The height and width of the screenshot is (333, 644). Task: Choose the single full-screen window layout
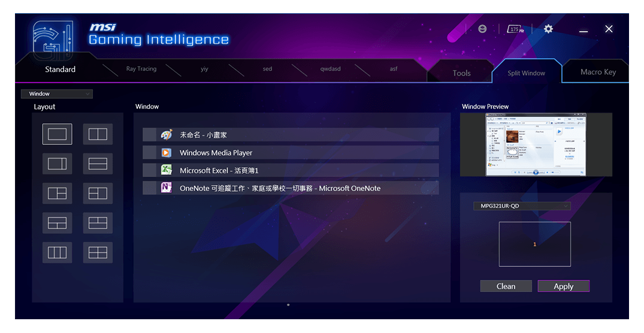57,134
